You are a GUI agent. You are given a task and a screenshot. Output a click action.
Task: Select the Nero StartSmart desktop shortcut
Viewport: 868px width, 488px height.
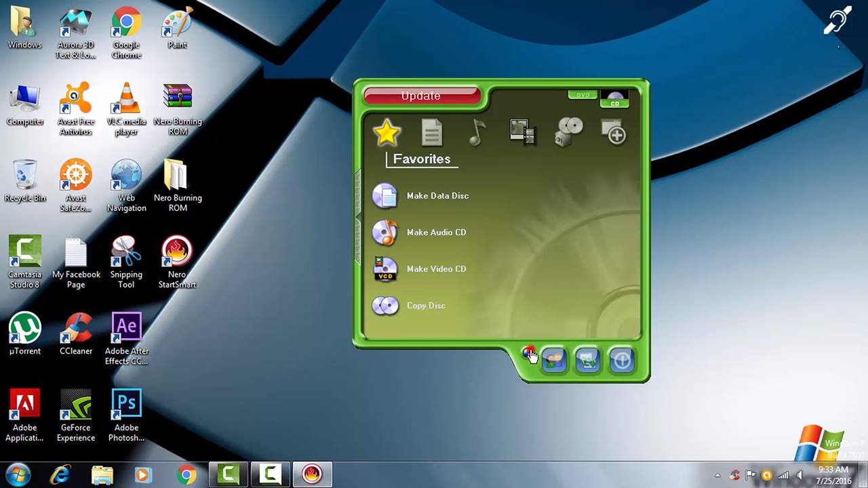coord(177,262)
